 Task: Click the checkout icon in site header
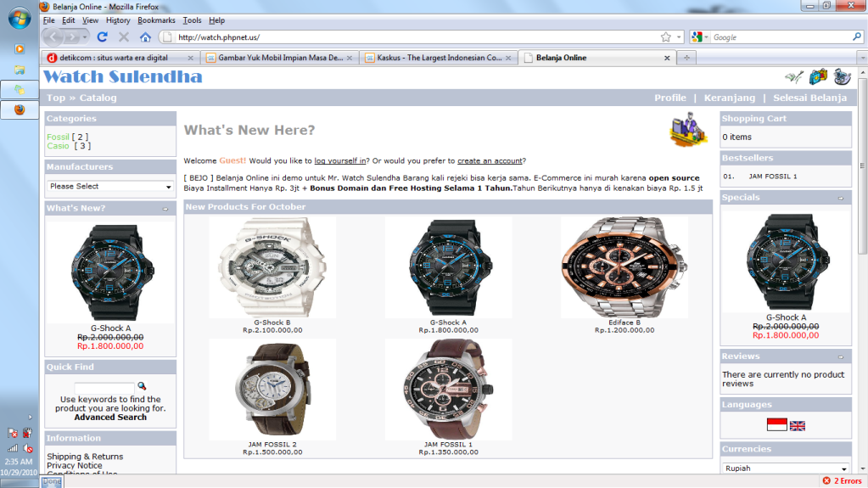pyautogui.click(x=842, y=77)
